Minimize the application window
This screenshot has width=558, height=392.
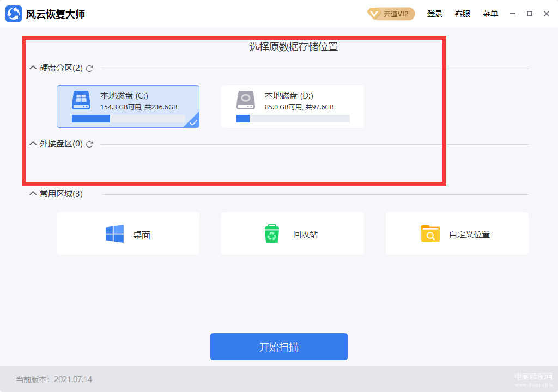513,14
